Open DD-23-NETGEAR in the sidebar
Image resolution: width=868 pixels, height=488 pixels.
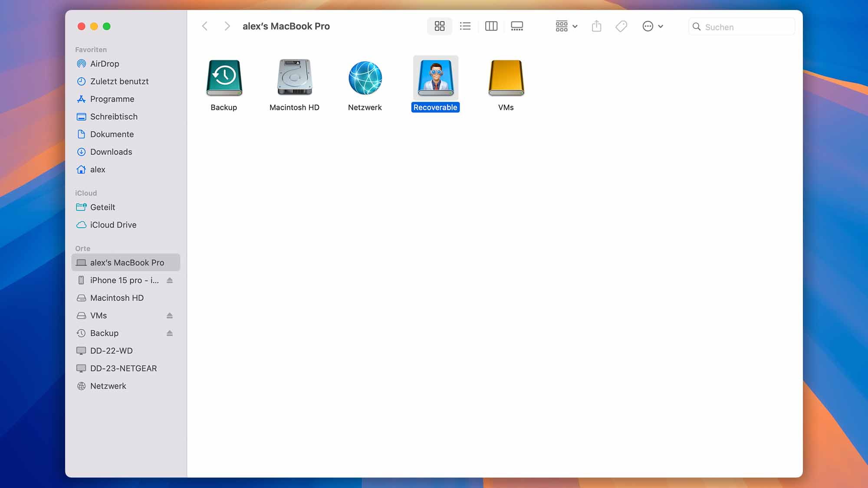[126, 368]
